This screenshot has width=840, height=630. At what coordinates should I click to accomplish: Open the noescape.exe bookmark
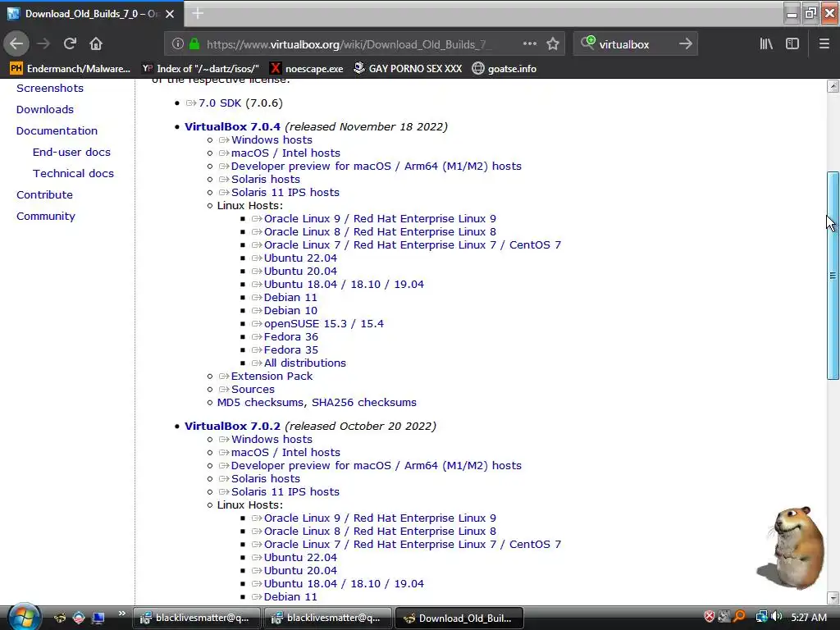(307, 69)
